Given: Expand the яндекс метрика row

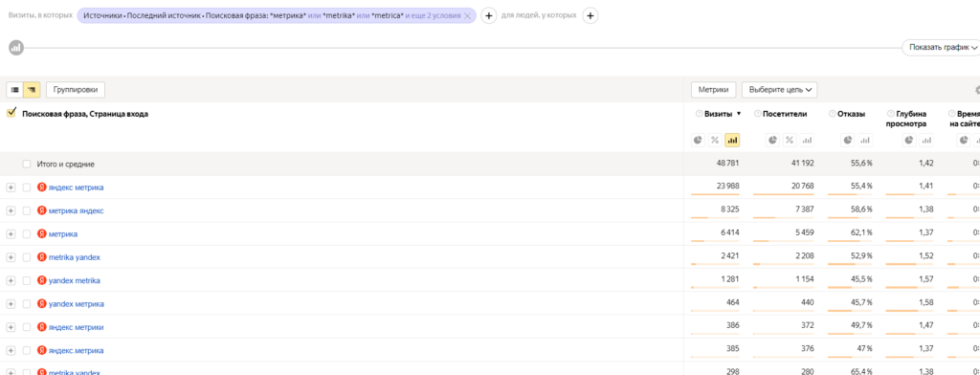Looking at the screenshot, I should point(11,187).
